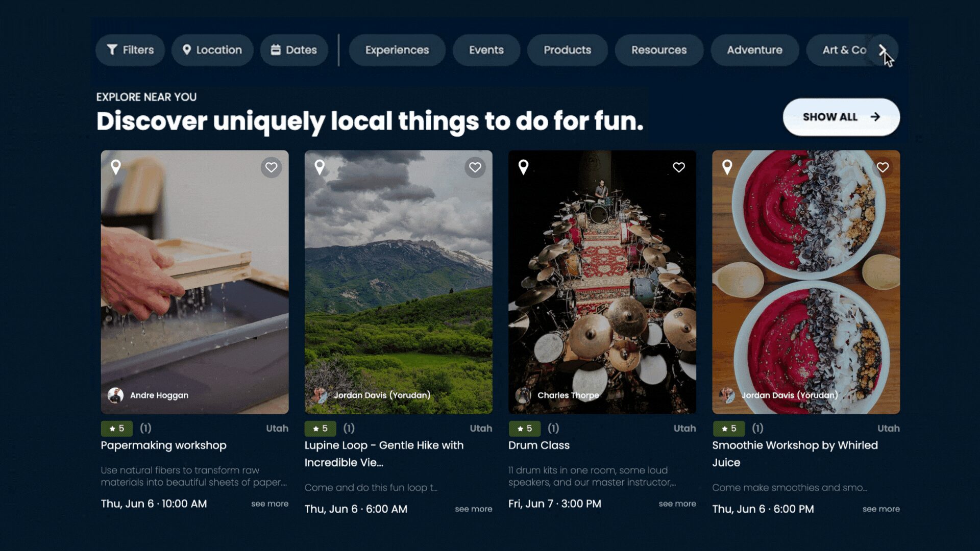Viewport: 980px width, 551px height.
Task: Toggle the heart on Lupine Loop hike
Action: point(475,167)
